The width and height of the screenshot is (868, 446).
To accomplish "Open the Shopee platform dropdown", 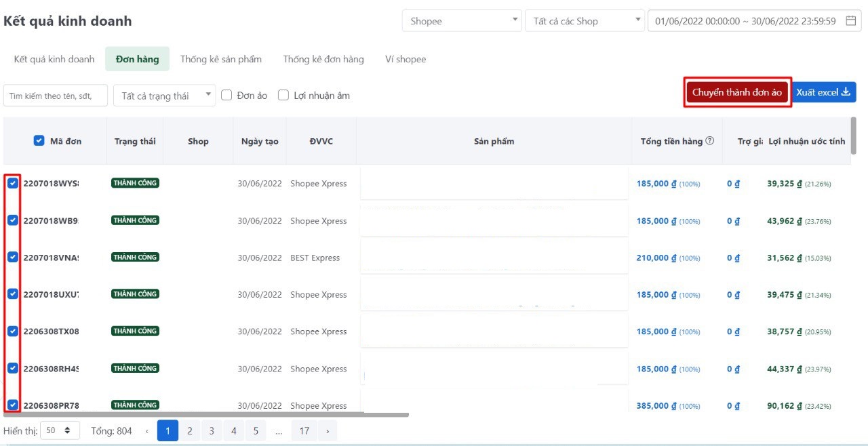I will [462, 21].
